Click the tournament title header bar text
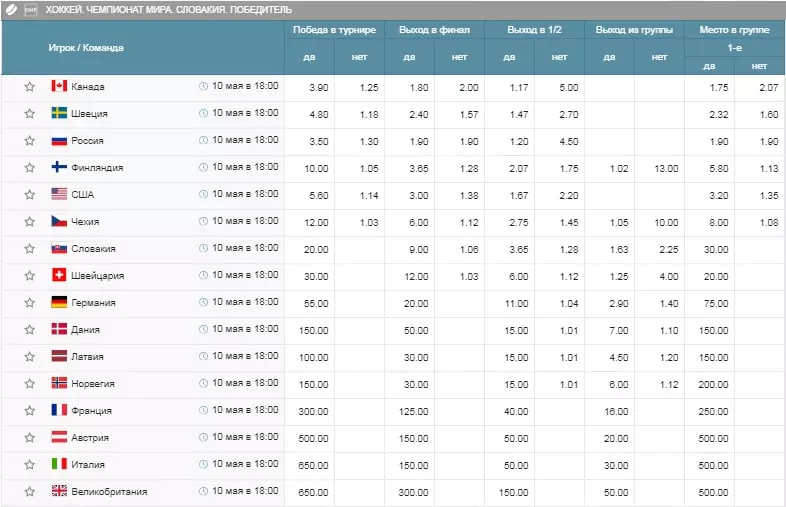This screenshot has width=786, height=507. (168, 10)
